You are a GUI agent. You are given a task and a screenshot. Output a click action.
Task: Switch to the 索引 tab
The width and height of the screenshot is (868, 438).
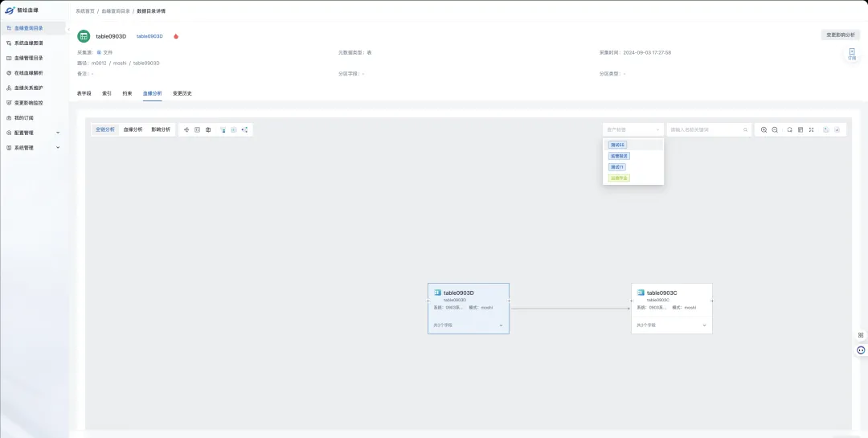[107, 93]
